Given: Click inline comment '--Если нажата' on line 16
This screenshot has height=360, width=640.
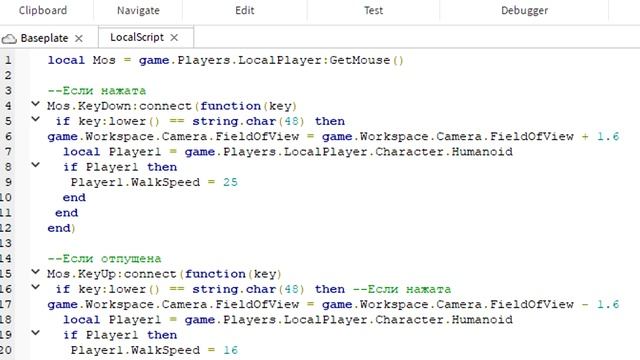Looking at the screenshot, I should click(x=402, y=289).
